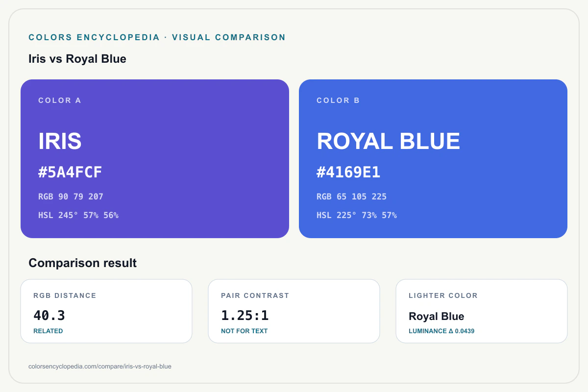The width and height of the screenshot is (588, 392).
Task: Click the PAIR CONTRAST label
Action: tap(255, 295)
